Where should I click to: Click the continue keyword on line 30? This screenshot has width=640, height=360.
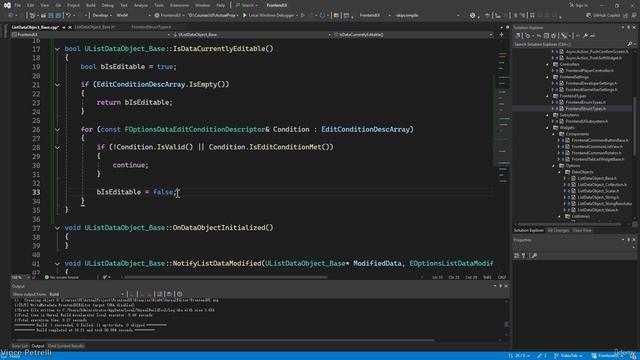[x=129, y=165]
